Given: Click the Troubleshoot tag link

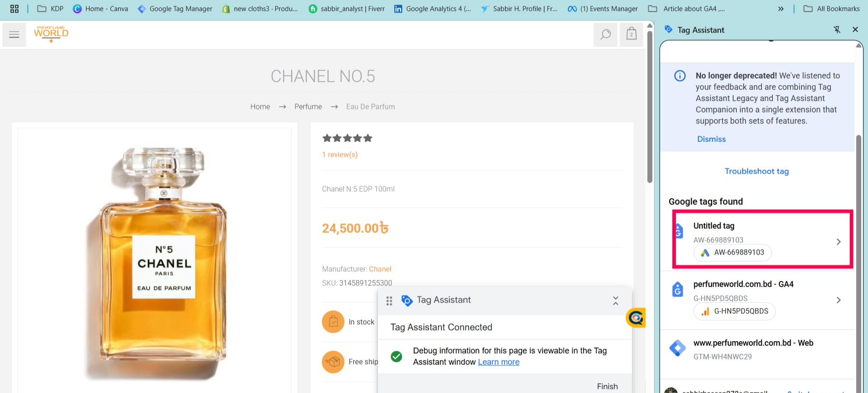Looking at the screenshot, I should (x=757, y=171).
